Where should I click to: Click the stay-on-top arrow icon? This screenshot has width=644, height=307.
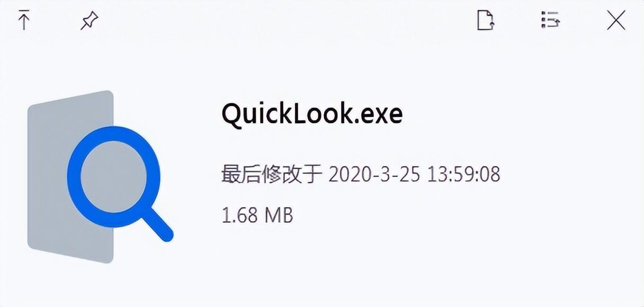coord(23,21)
